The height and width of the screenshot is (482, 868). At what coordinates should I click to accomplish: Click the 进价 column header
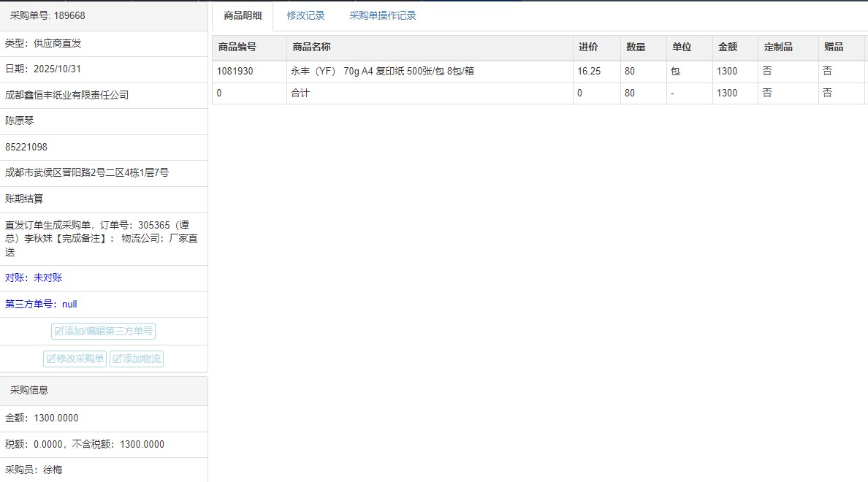pyautogui.click(x=588, y=47)
